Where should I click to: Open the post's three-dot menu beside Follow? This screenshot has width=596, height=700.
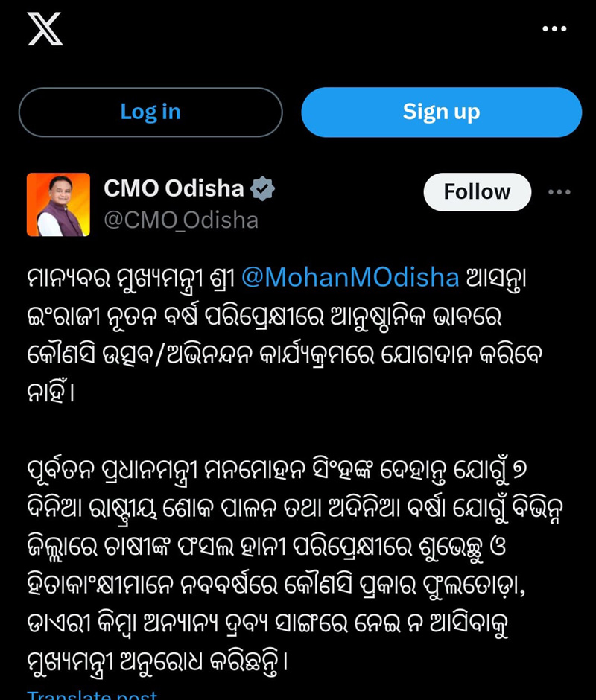[x=559, y=192]
